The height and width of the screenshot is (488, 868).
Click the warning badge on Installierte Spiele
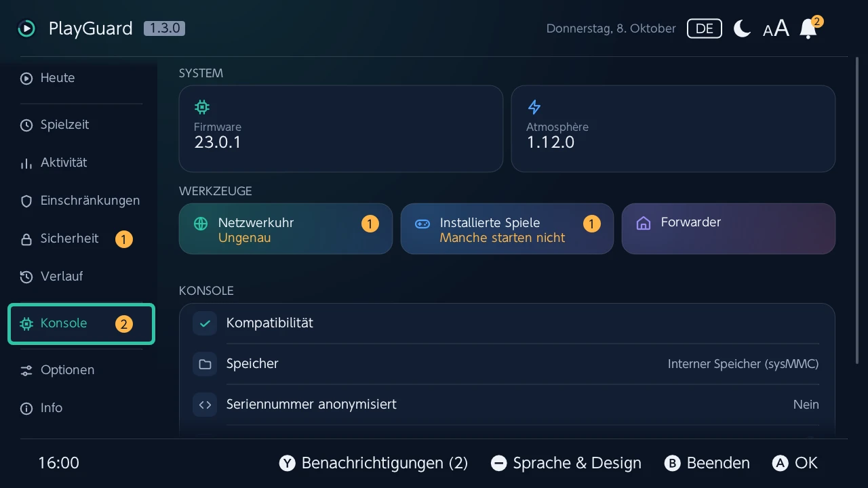pos(592,224)
